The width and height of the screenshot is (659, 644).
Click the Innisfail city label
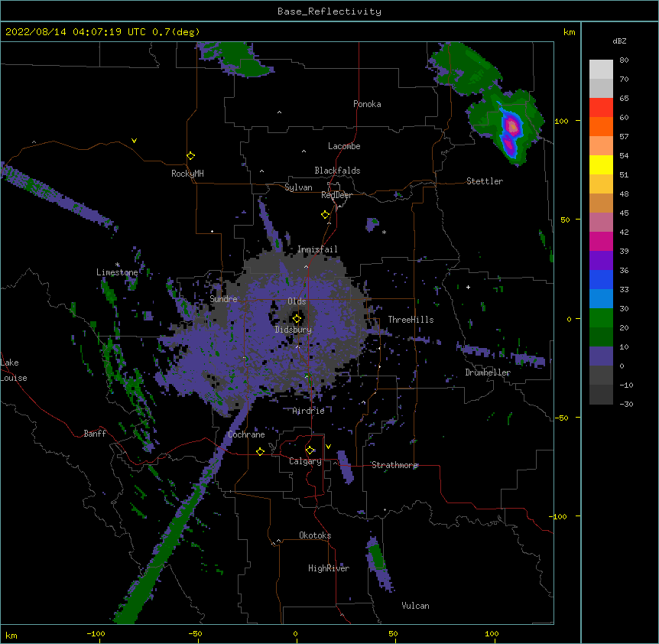click(x=317, y=249)
